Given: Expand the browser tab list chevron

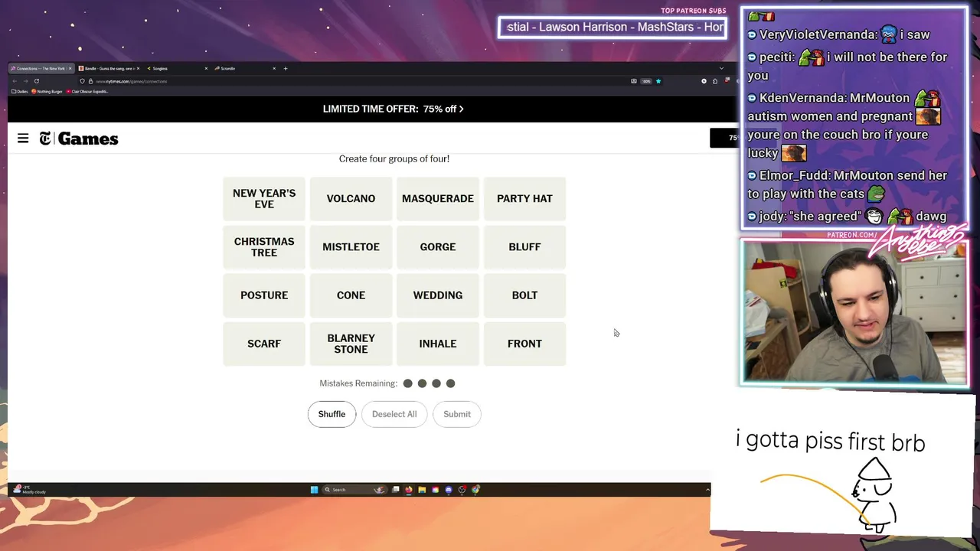Looking at the screenshot, I should pos(721,68).
